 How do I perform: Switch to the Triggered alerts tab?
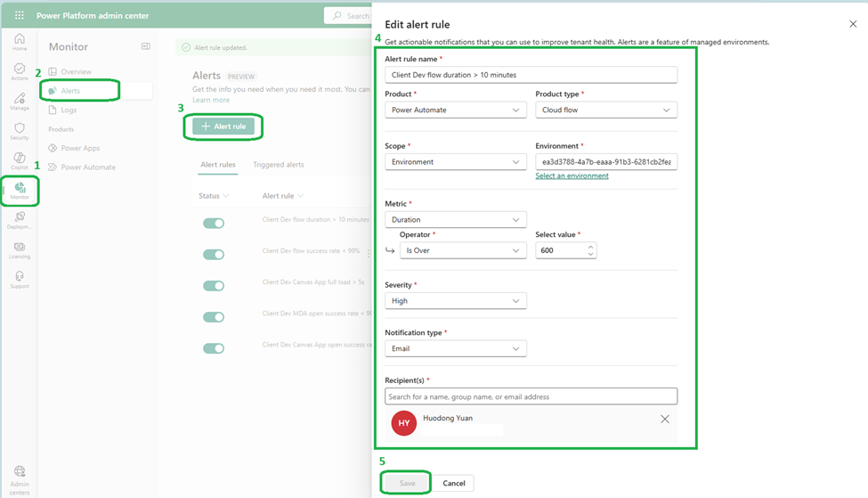pos(279,165)
